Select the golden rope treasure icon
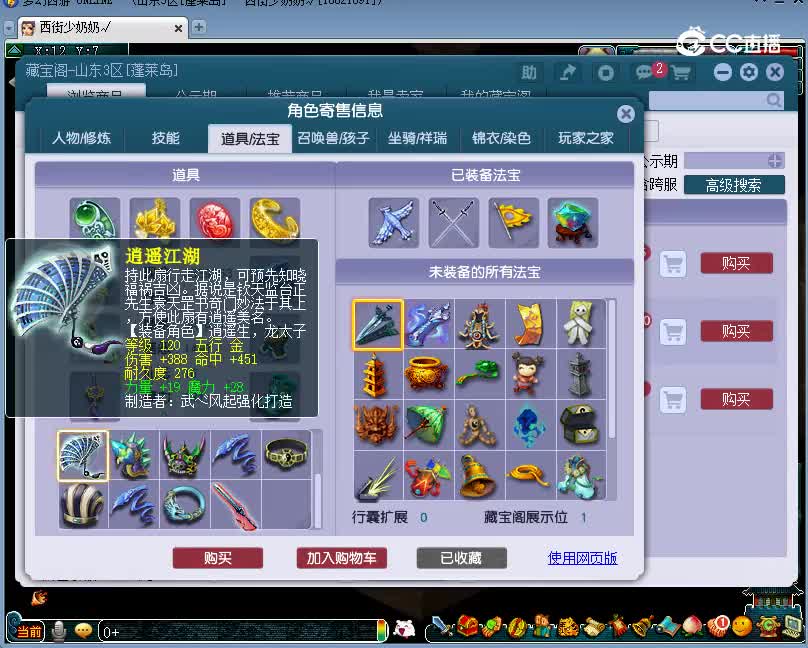Image resolution: width=808 pixels, height=648 pixels. (530, 475)
